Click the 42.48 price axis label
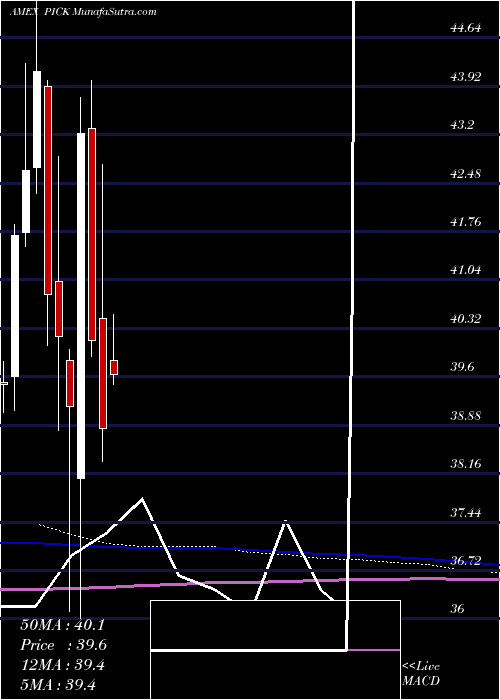Screen dimensions: 500x700 (466, 173)
